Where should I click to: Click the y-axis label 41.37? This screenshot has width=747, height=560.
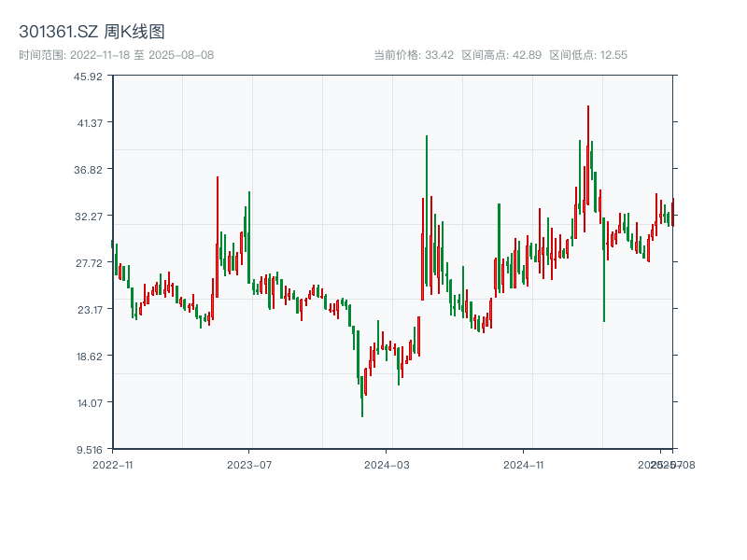tap(90, 123)
